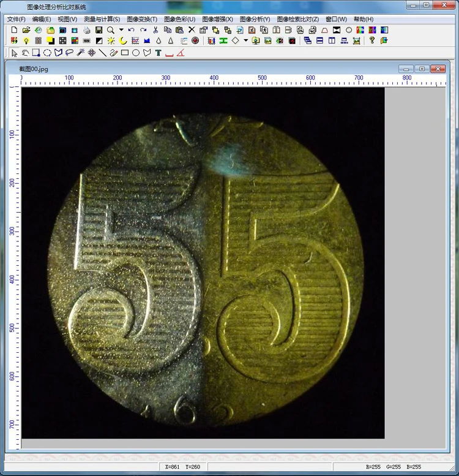Click the red target circle icon
459x476 pixels.
[x=195, y=40]
